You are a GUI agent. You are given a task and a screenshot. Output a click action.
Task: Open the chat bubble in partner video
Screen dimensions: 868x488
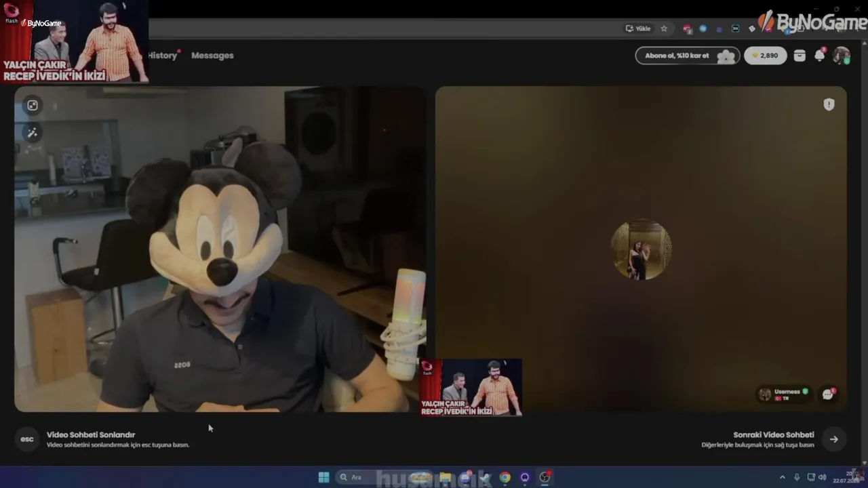[x=828, y=394]
